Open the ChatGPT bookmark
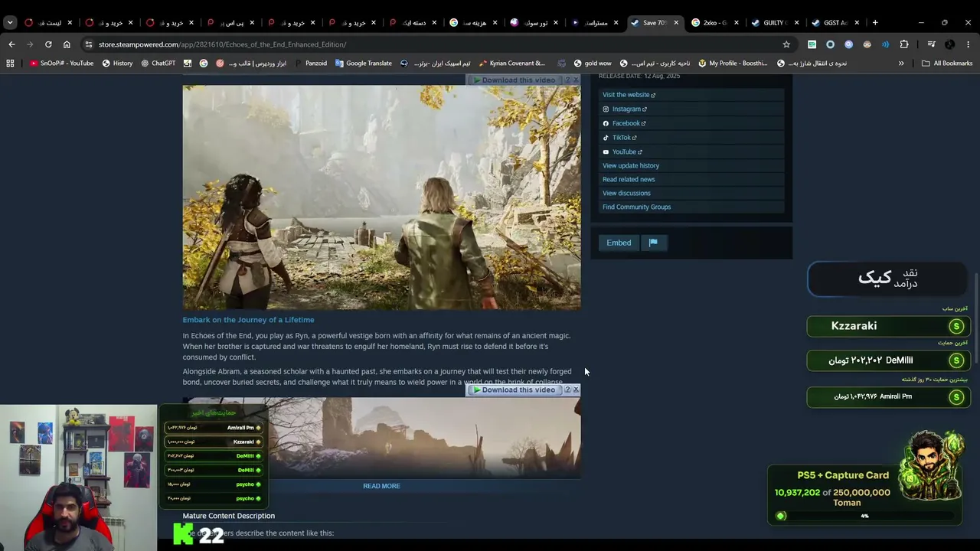This screenshot has height=551, width=980. coord(158,64)
